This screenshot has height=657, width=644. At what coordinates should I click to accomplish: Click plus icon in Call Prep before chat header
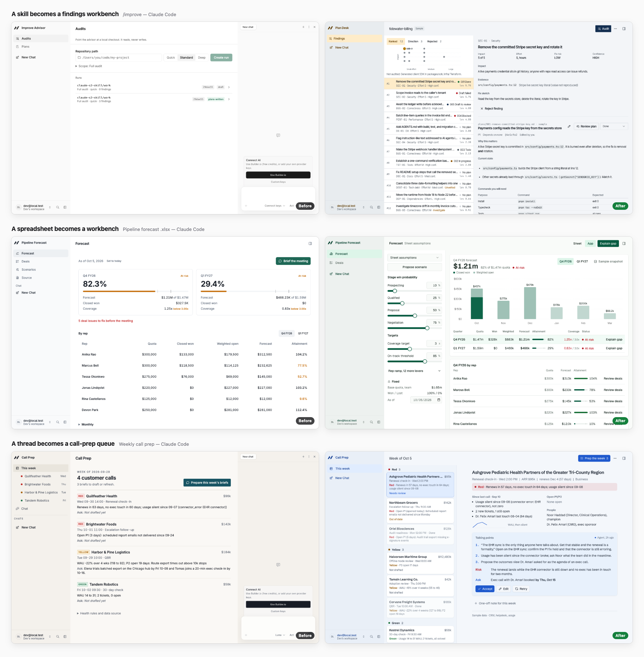(x=303, y=456)
